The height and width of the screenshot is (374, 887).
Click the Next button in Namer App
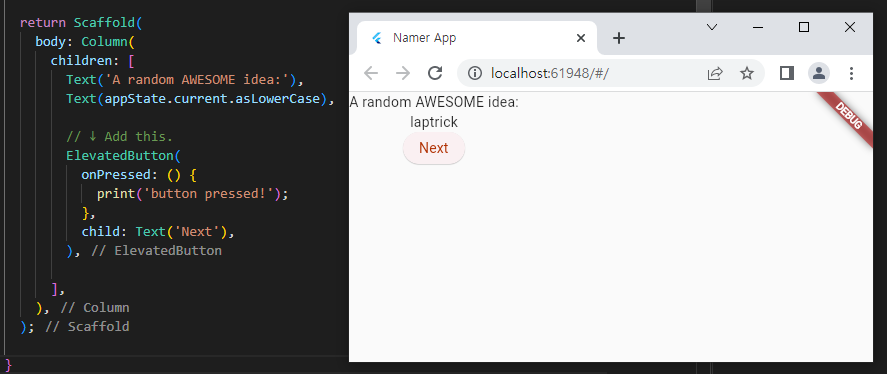(434, 148)
